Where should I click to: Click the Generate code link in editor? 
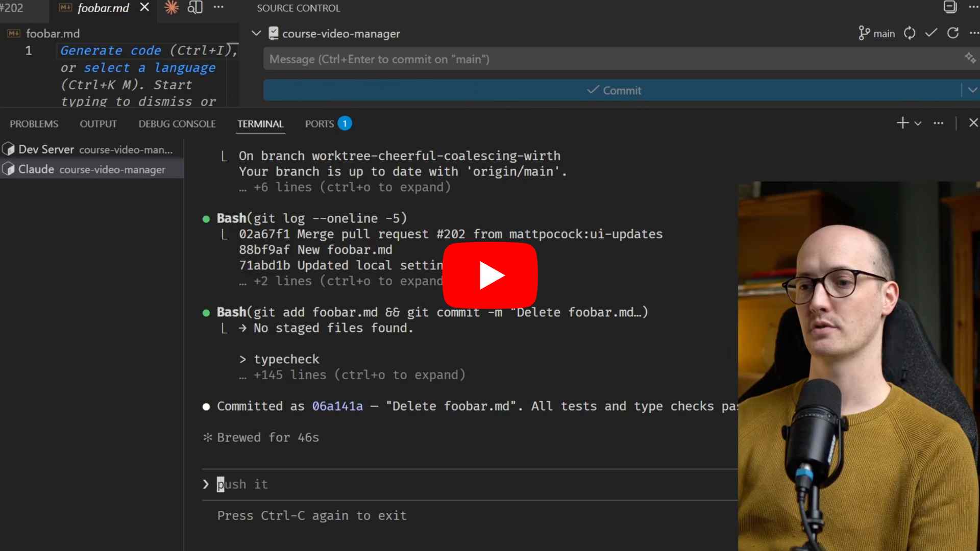click(111, 51)
